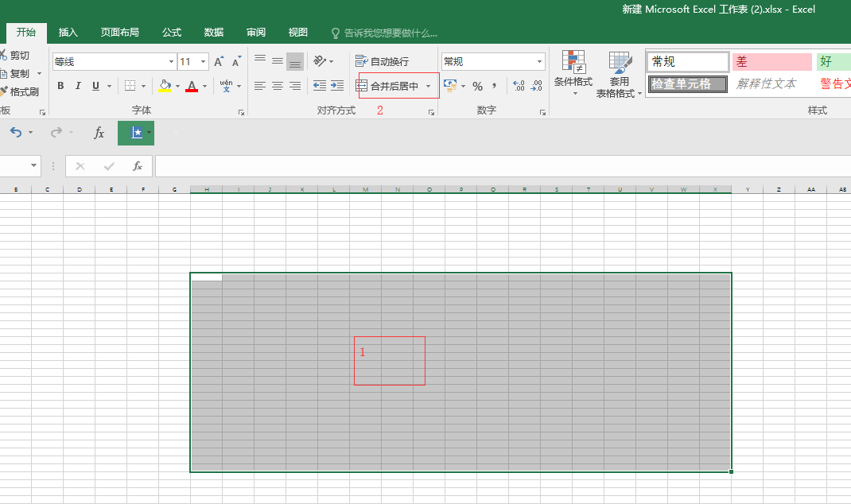Toggle Bold formatting
This screenshot has width=851, height=504.
(60, 86)
